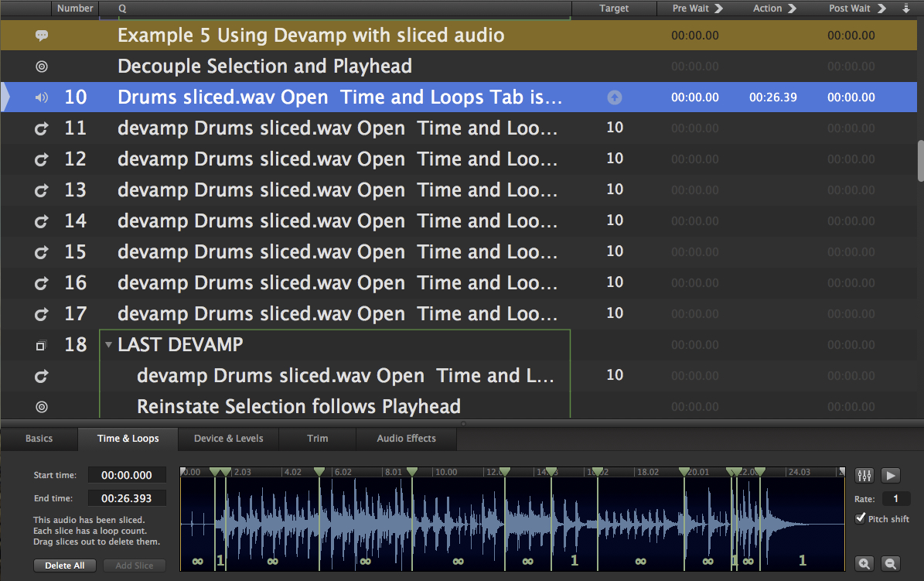Zoom in on the waveform
Screen dimensions: 924x581
click(x=864, y=565)
